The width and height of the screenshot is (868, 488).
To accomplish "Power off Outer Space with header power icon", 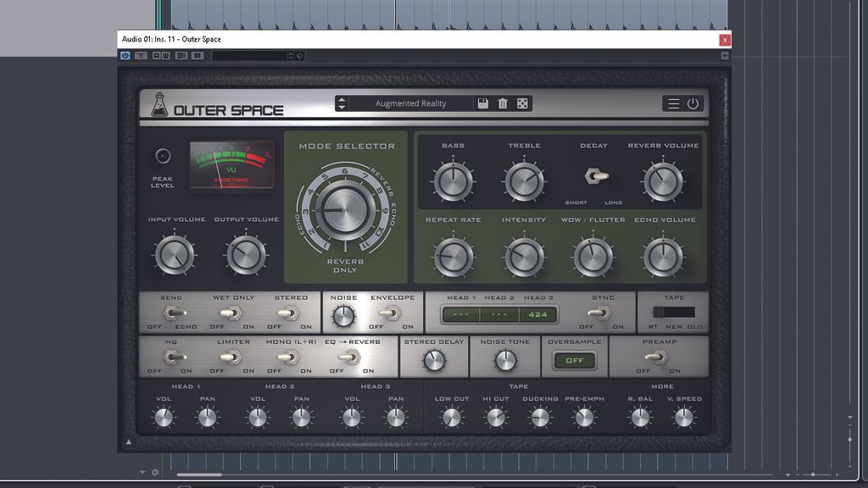I will tap(693, 103).
